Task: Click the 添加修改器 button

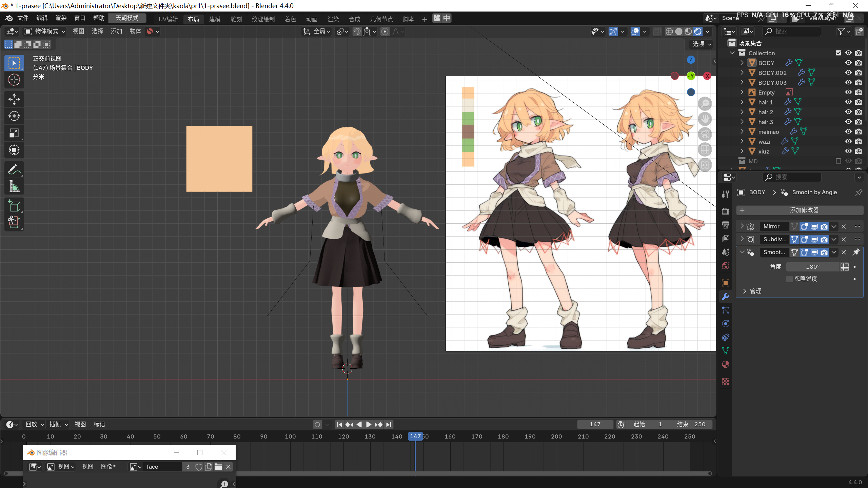Action: click(x=800, y=210)
